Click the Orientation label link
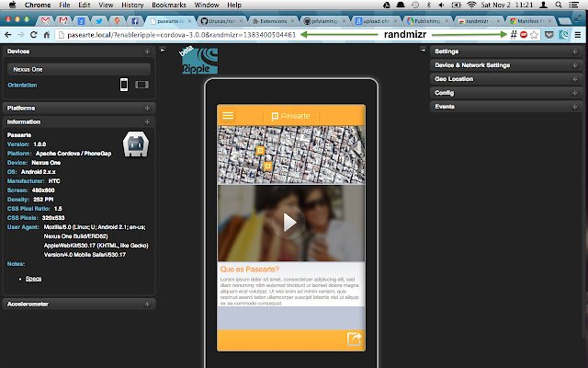 click(22, 86)
